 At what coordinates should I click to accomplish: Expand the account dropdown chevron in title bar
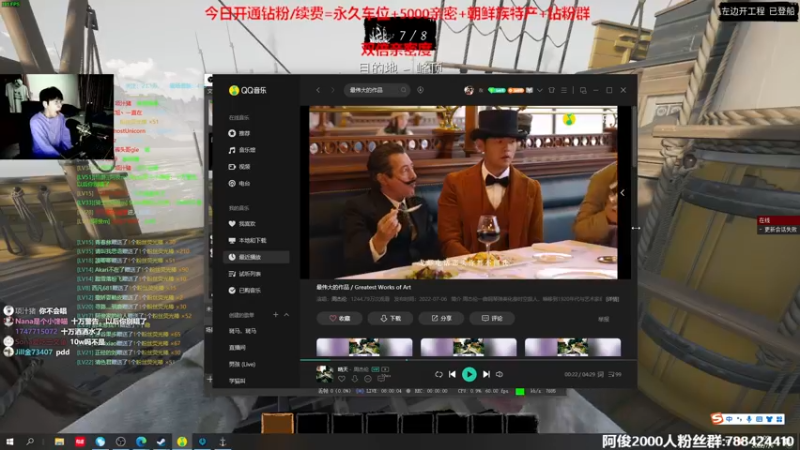tap(540, 90)
